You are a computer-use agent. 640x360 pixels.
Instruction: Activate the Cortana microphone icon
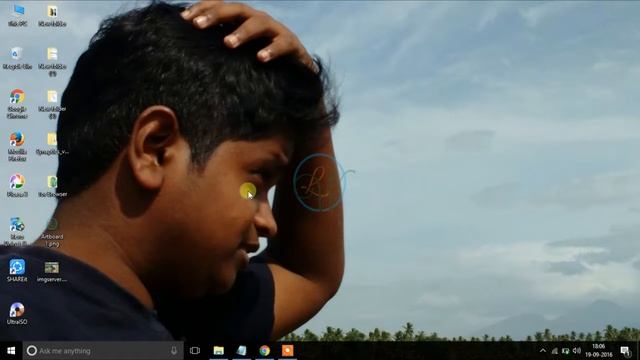pos(174,351)
